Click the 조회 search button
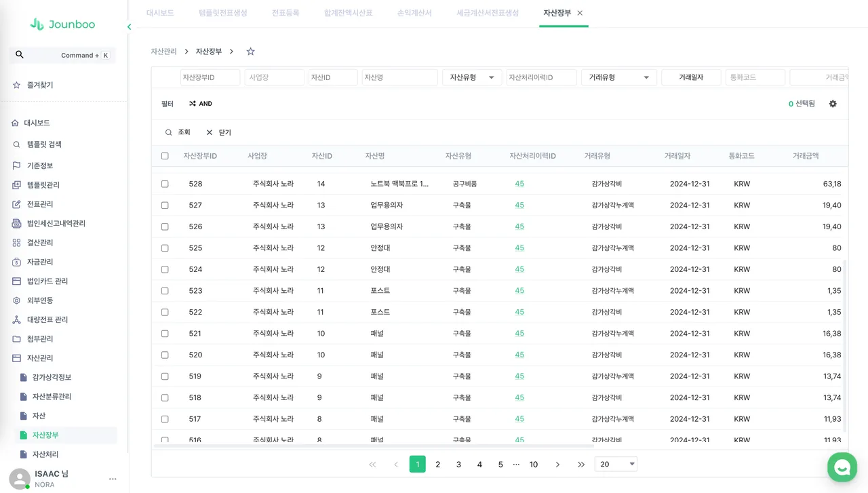Screen dimensions: 868x493 point(178,133)
